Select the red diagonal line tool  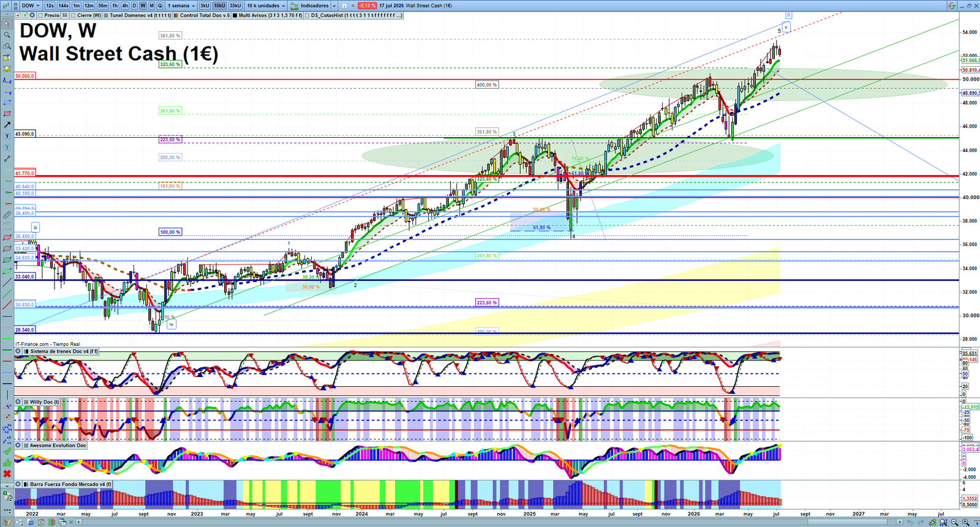coord(7,305)
